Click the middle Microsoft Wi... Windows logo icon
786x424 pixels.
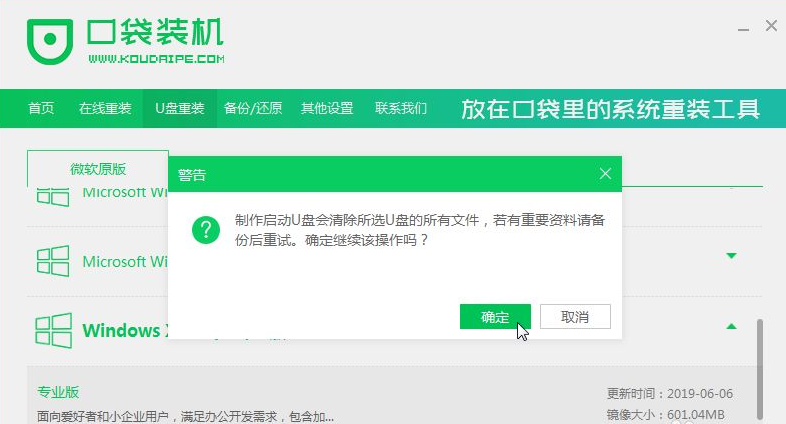tap(53, 261)
